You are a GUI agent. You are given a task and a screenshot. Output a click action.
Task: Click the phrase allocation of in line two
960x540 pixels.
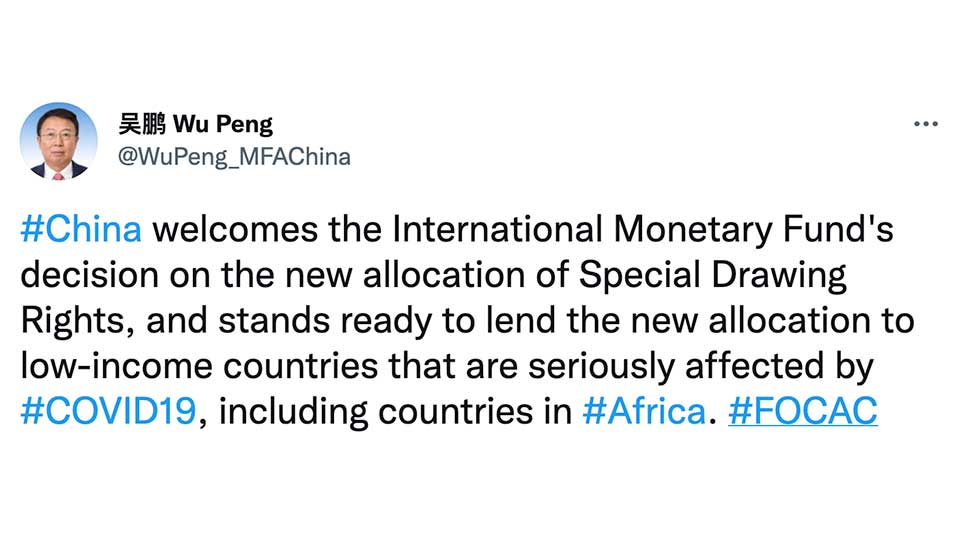pos(466,275)
